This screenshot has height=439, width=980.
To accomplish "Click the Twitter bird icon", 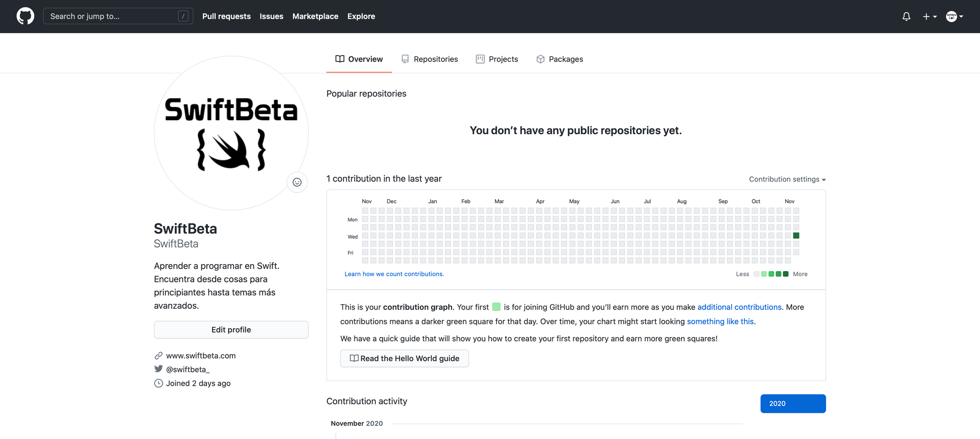I will (x=158, y=369).
